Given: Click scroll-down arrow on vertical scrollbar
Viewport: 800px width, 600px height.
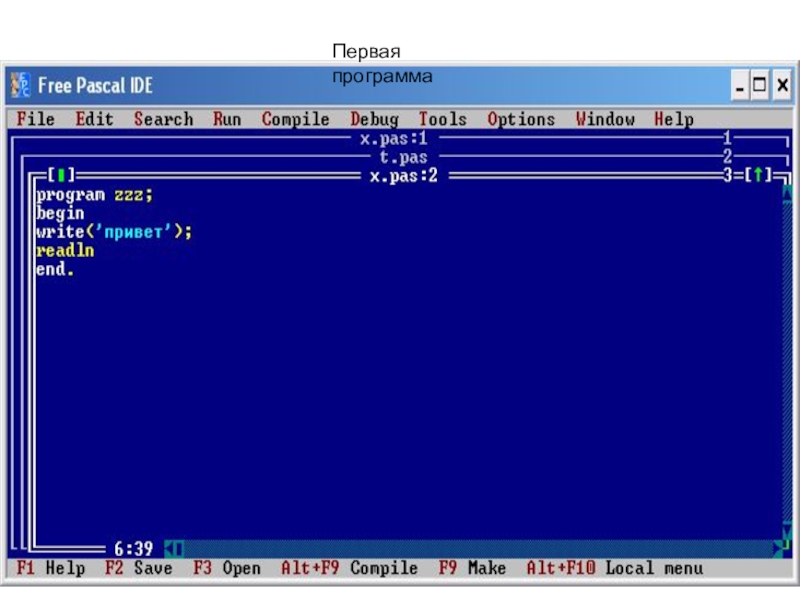Looking at the screenshot, I should coord(787,531).
